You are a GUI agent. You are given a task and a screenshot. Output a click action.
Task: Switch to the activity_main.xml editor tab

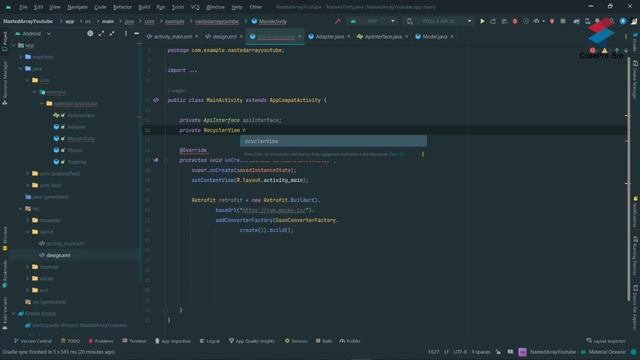tap(173, 36)
